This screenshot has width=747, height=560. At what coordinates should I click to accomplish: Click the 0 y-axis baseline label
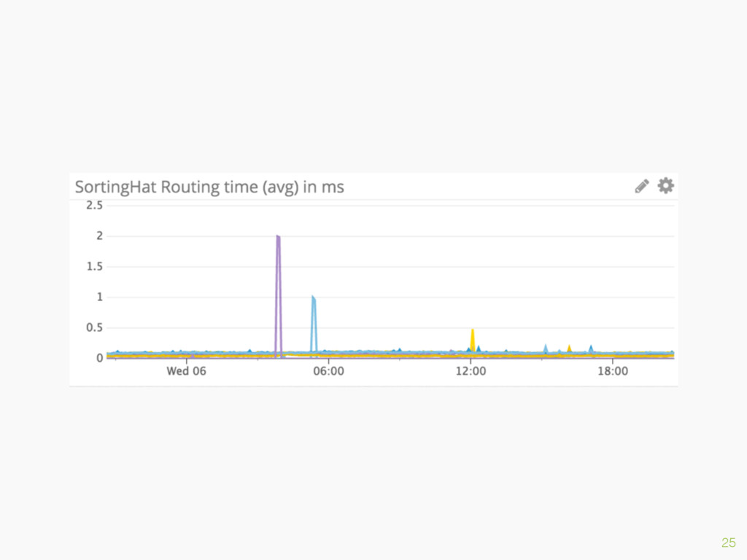[x=99, y=358]
